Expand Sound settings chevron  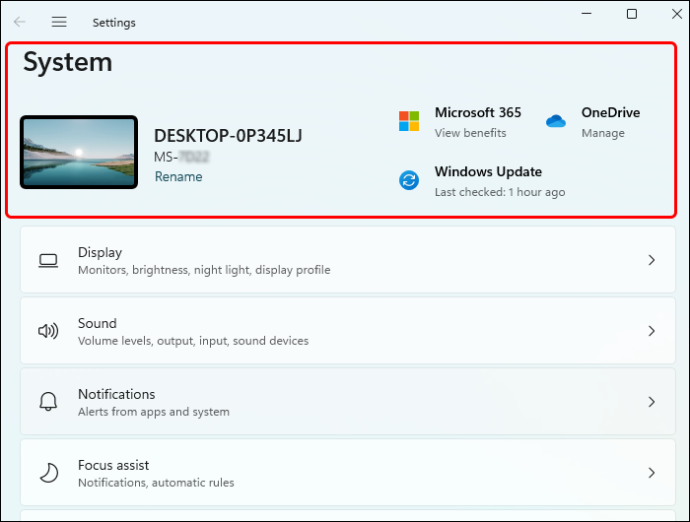point(652,331)
